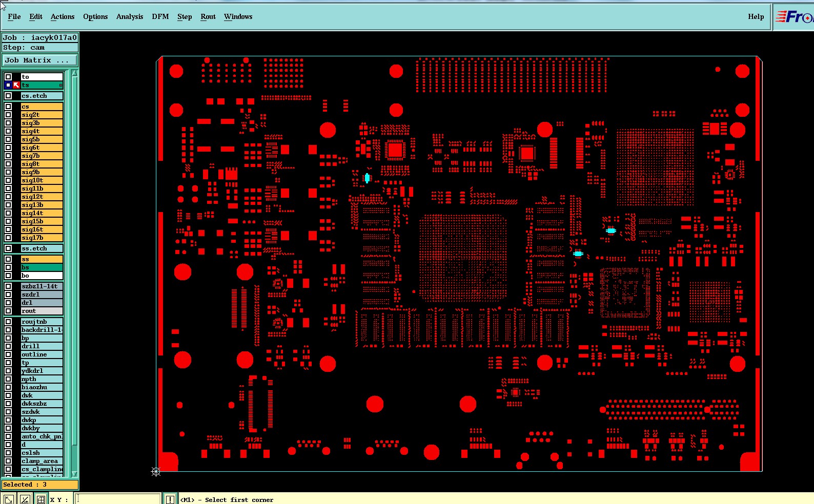
Task: Select the cs.etch layer name
Action: pyautogui.click(x=42, y=96)
